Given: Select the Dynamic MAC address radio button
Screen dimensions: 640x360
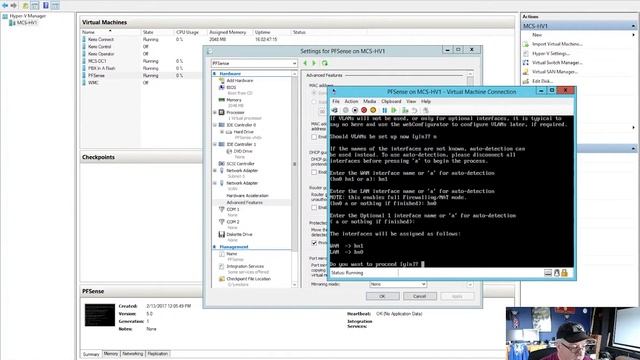Looking at the screenshot, I should 314,93.
